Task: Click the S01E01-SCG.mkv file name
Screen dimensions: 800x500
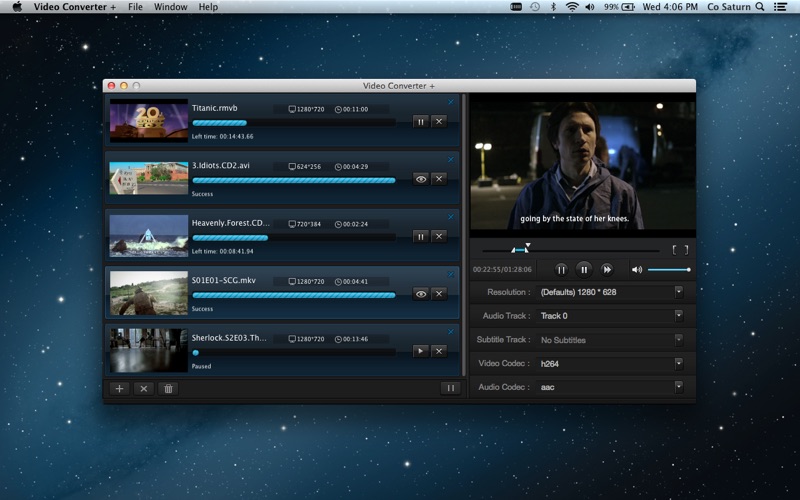Action: point(223,280)
